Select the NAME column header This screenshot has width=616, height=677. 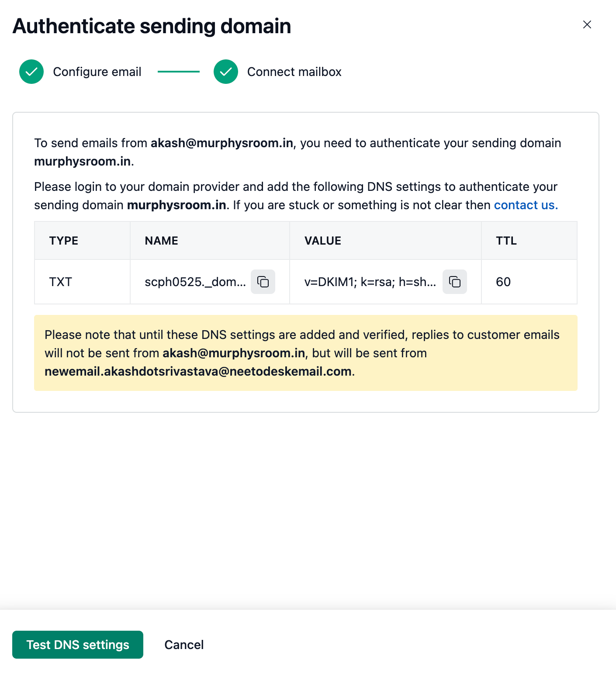tap(161, 241)
